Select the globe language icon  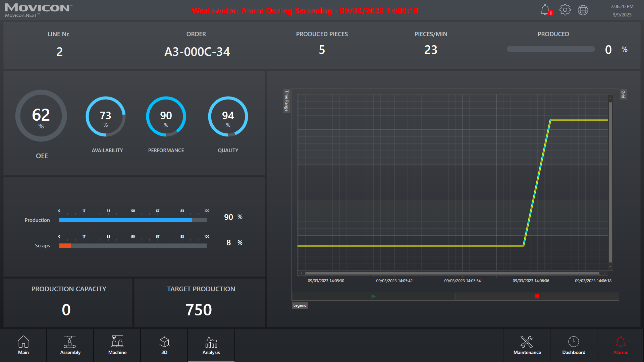583,10
